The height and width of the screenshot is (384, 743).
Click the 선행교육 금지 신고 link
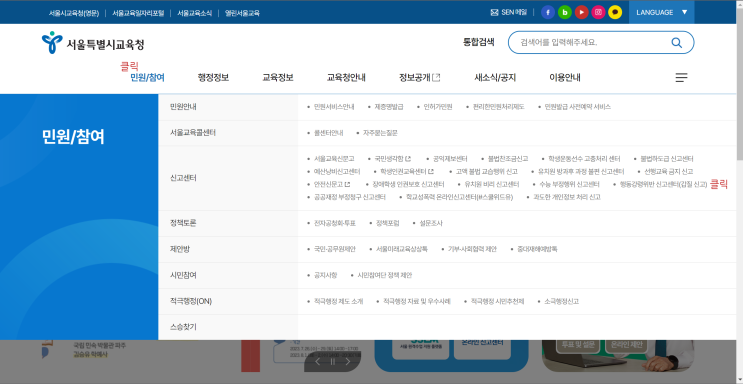668,172
